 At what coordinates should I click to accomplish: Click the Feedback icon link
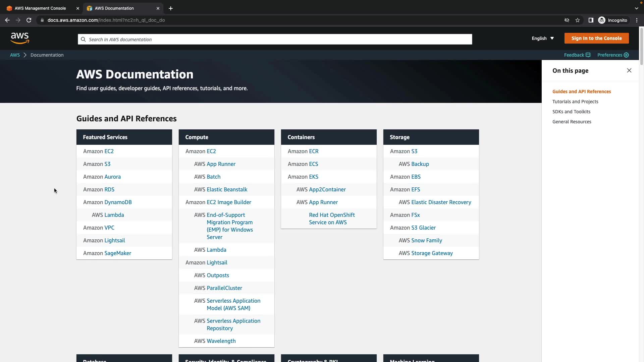coord(588,55)
